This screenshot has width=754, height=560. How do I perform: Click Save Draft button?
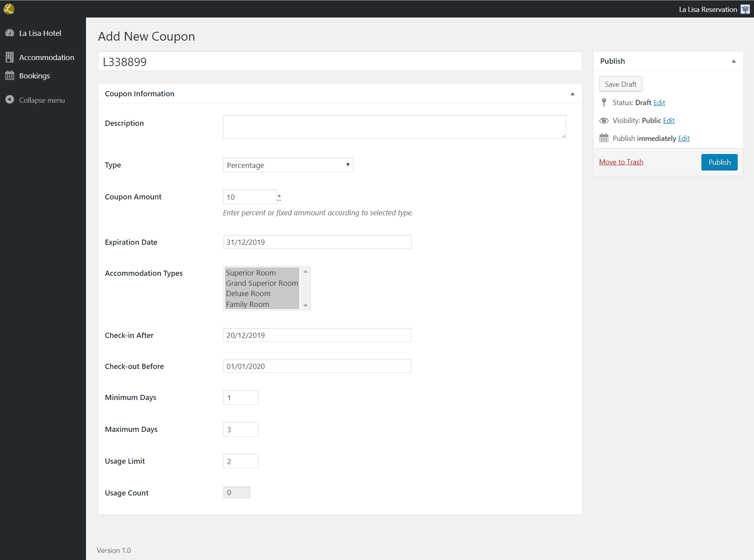[x=620, y=84]
